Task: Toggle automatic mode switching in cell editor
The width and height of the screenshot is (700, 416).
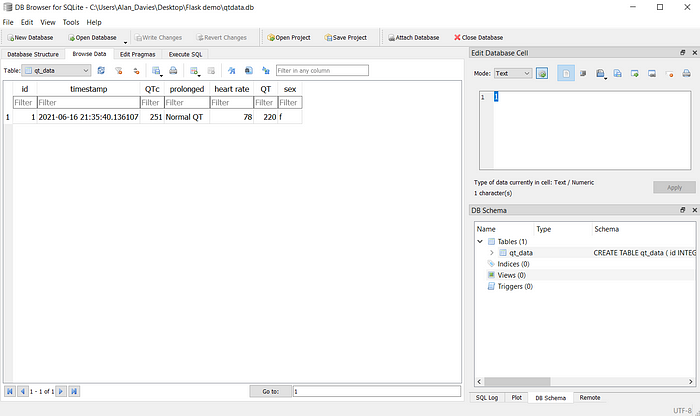Action: coord(542,73)
